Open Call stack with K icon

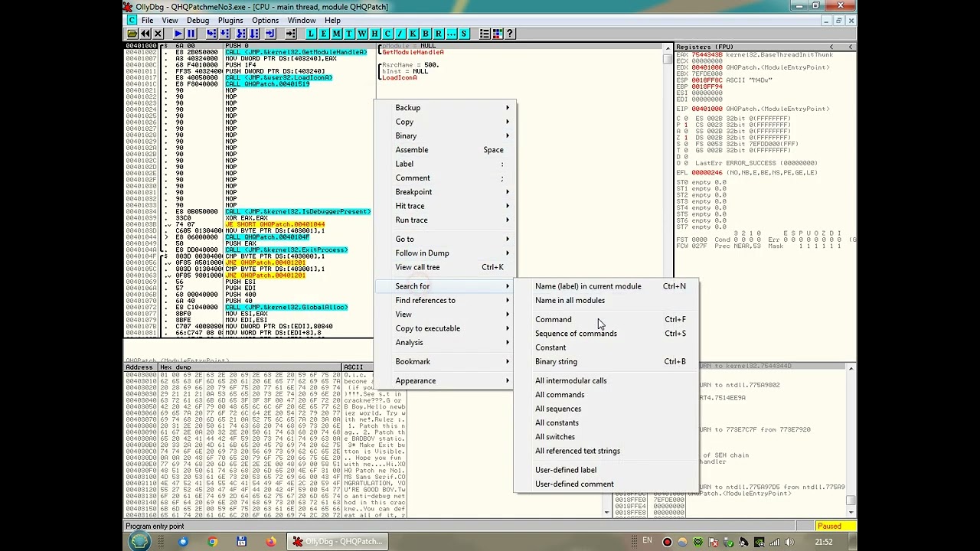tap(413, 34)
